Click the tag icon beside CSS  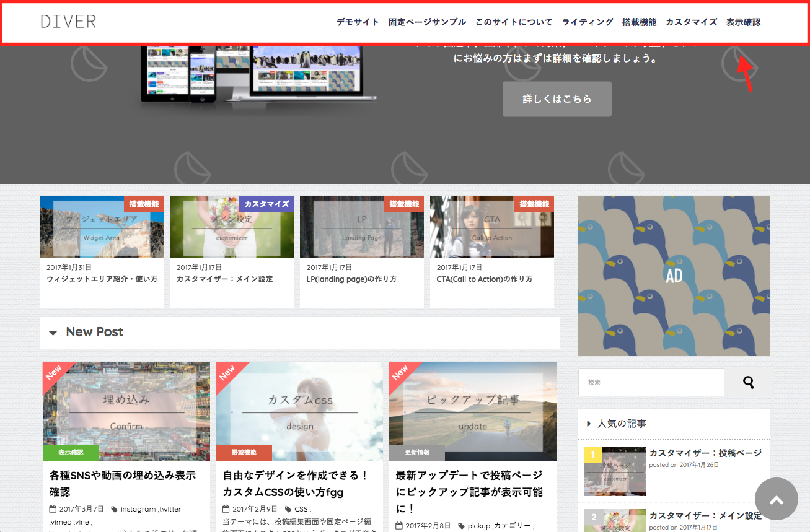288,509
